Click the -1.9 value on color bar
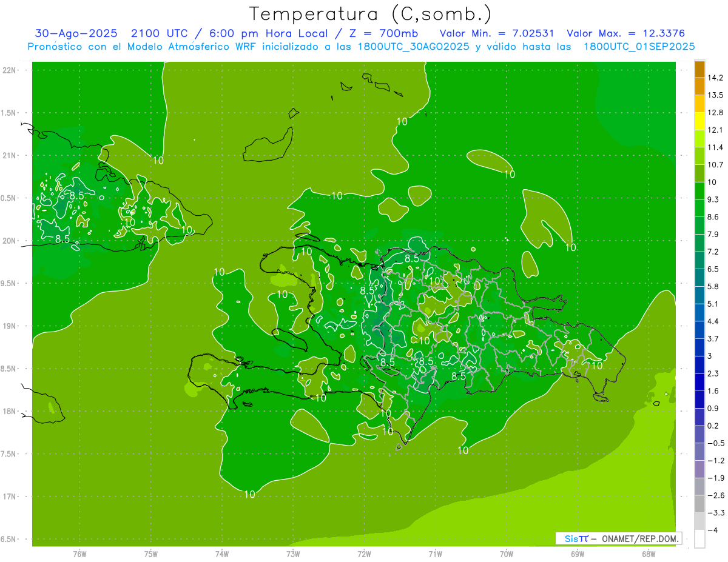The width and height of the screenshot is (728, 562). pos(715,478)
